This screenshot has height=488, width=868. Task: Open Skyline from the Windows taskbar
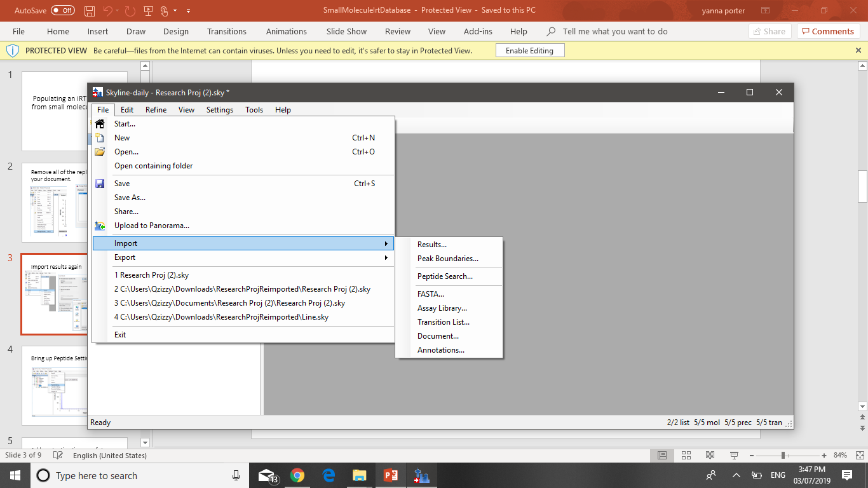tap(421, 475)
